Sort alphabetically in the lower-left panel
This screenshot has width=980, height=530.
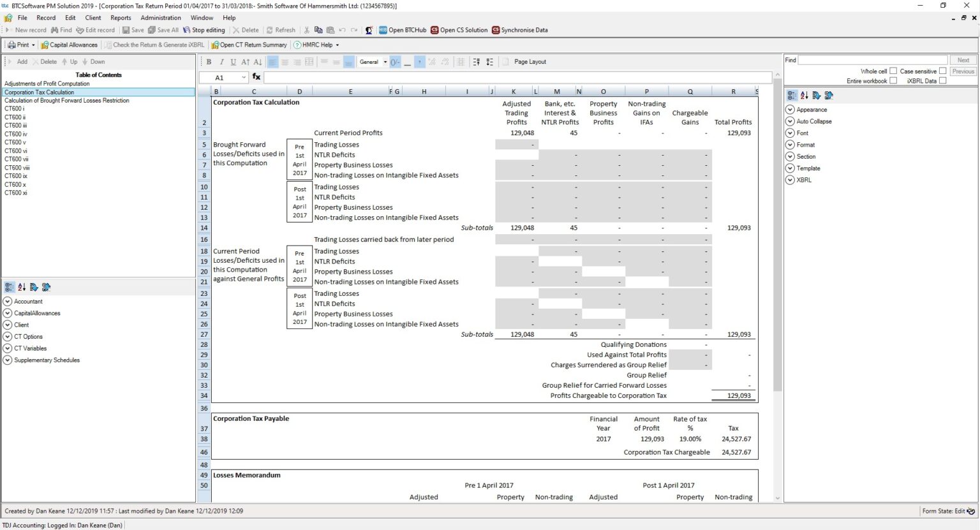(x=22, y=287)
